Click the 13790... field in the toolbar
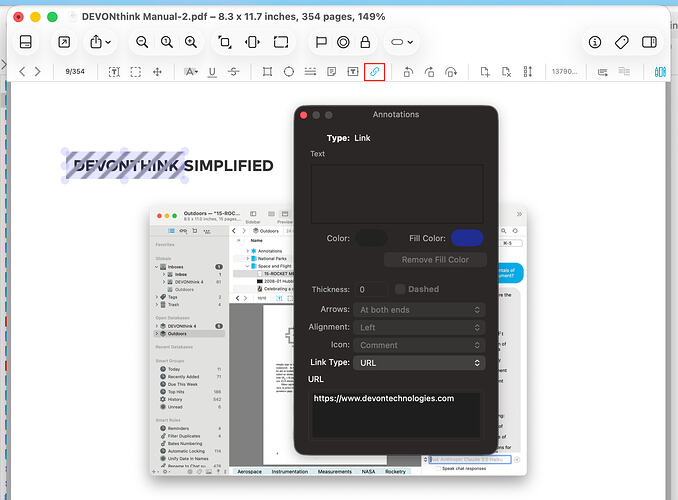Image resolution: width=678 pixels, height=500 pixels. [564, 71]
